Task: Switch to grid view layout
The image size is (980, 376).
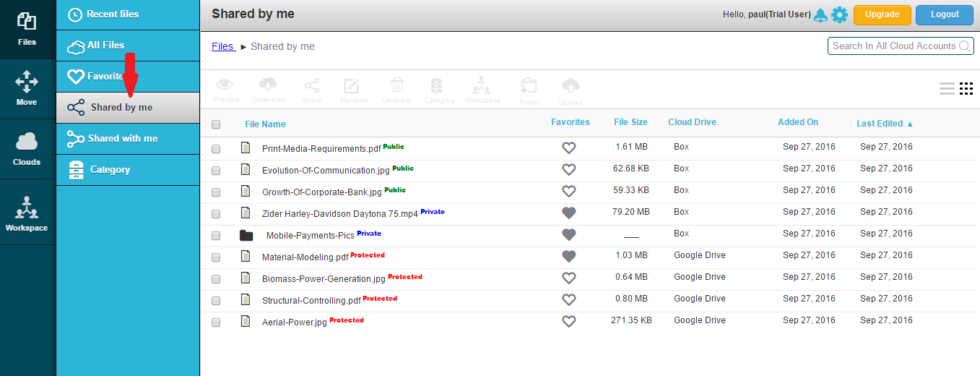Action: (966, 89)
